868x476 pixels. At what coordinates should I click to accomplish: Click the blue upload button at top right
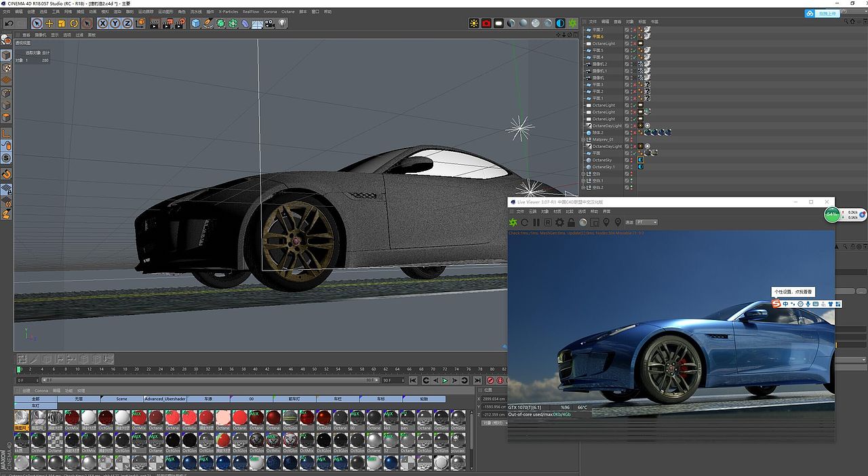point(822,14)
